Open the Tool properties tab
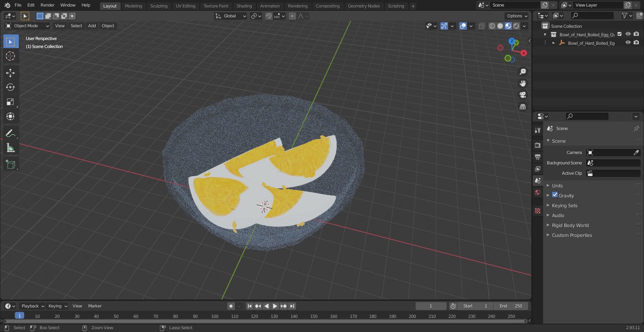The image size is (644, 332). [x=537, y=130]
